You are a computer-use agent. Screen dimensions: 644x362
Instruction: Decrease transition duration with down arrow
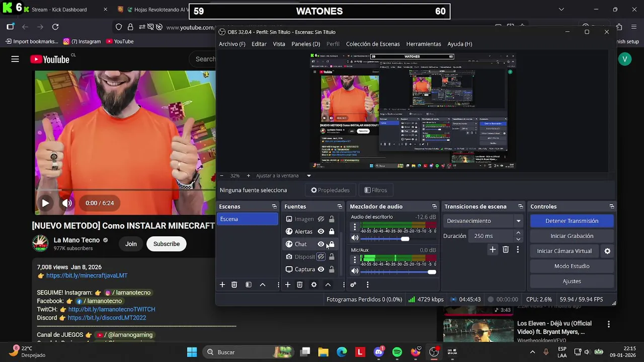coord(518,239)
